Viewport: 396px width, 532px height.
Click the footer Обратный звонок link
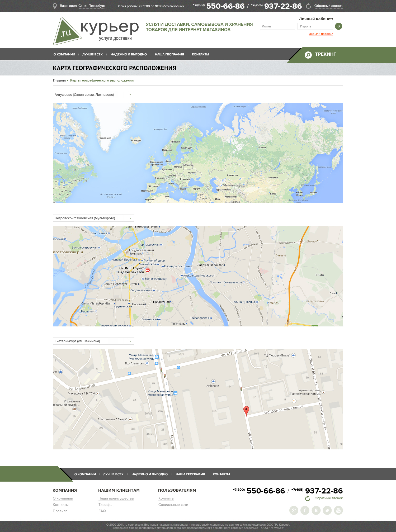point(329,498)
